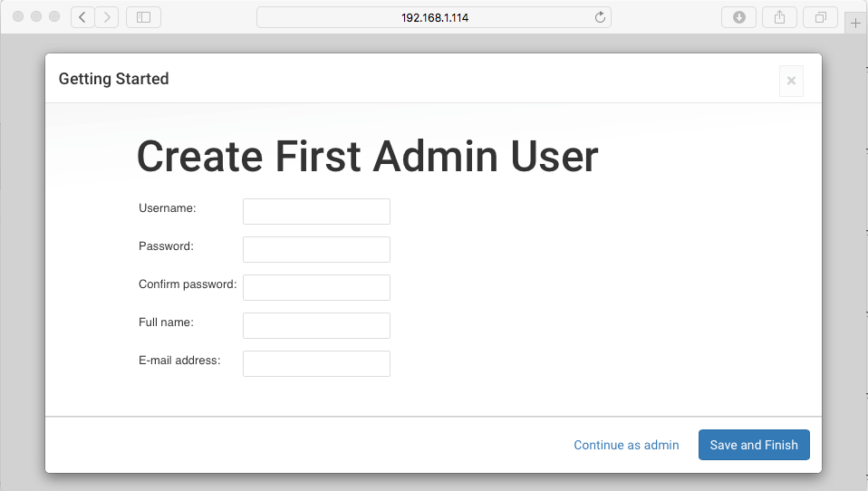Go forward with Safari's forward arrow

[x=107, y=17]
